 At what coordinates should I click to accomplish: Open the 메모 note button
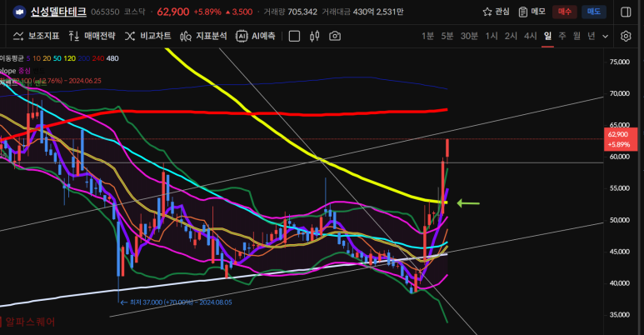pyautogui.click(x=532, y=12)
